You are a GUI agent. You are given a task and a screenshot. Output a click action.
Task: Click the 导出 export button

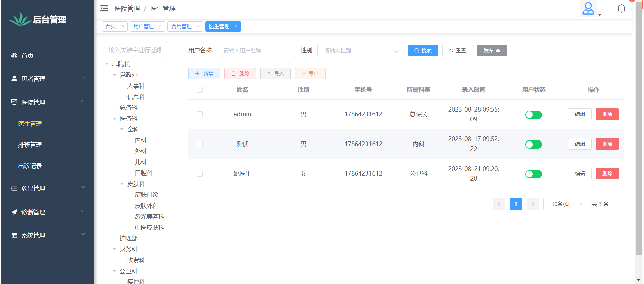click(x=310, y=74)
